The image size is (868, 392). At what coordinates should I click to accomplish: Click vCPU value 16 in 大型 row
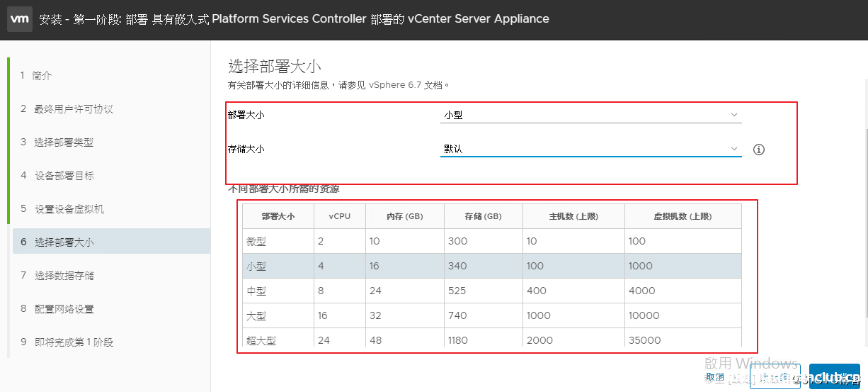coord(323,315)
